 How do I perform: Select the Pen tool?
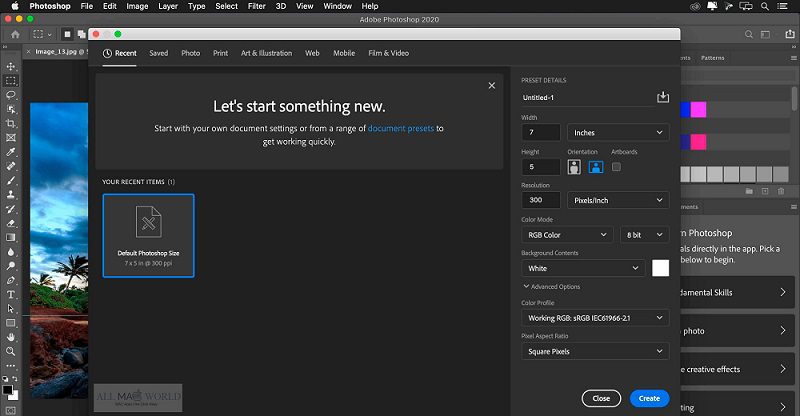(11, 280)
